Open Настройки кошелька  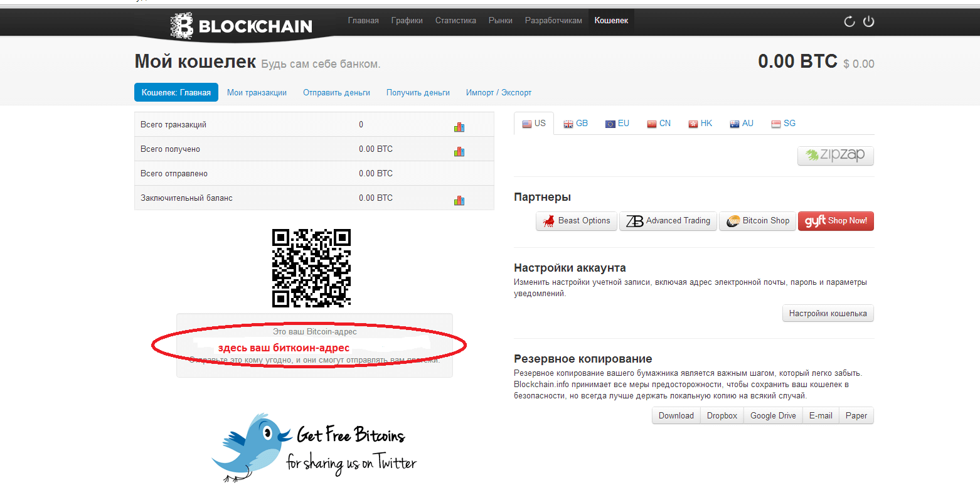tap(828, 313)
